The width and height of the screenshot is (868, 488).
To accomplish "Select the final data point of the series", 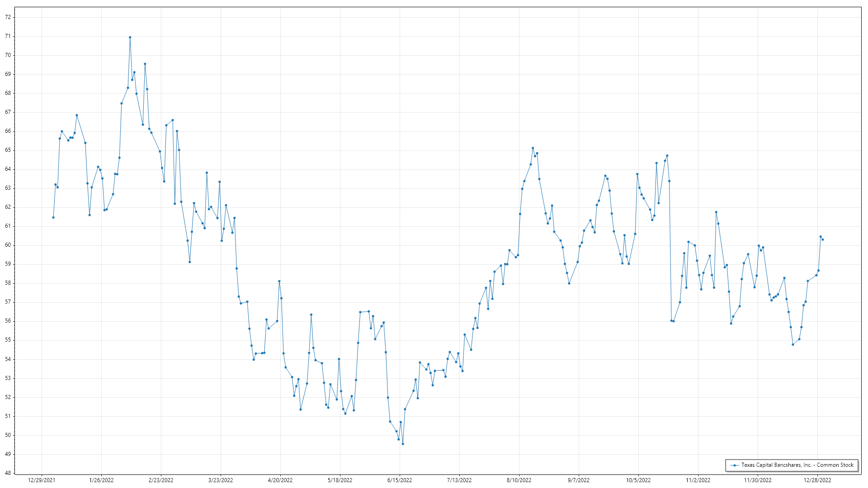I will click(x=823, y=239).
